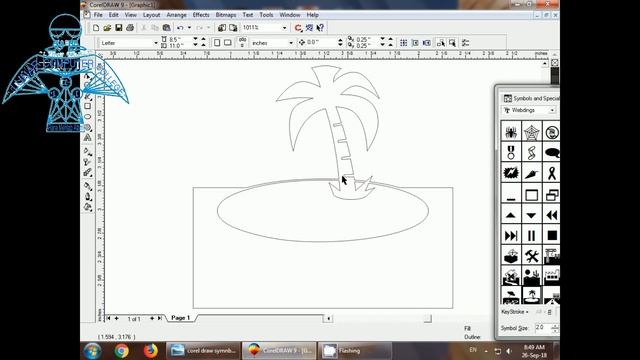Switch to corel draw symbols folder taskbar item
The height and width of the screenshot is (360, 640).
pos(203,351)
